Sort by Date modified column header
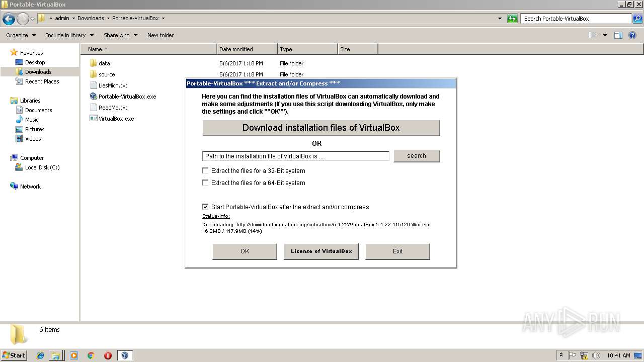644x362 pixels. [x=247, y=49]
